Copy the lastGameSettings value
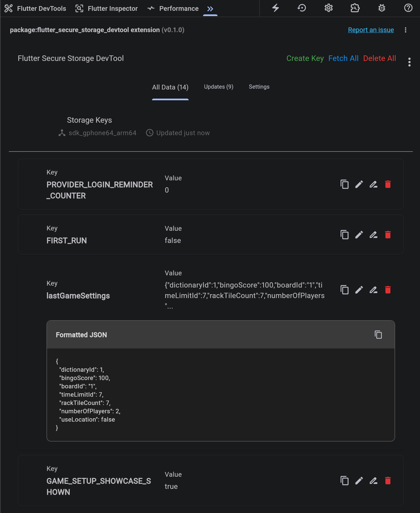Screen dimensions: 420x513 pyautogui.click(x=344, y=290)
